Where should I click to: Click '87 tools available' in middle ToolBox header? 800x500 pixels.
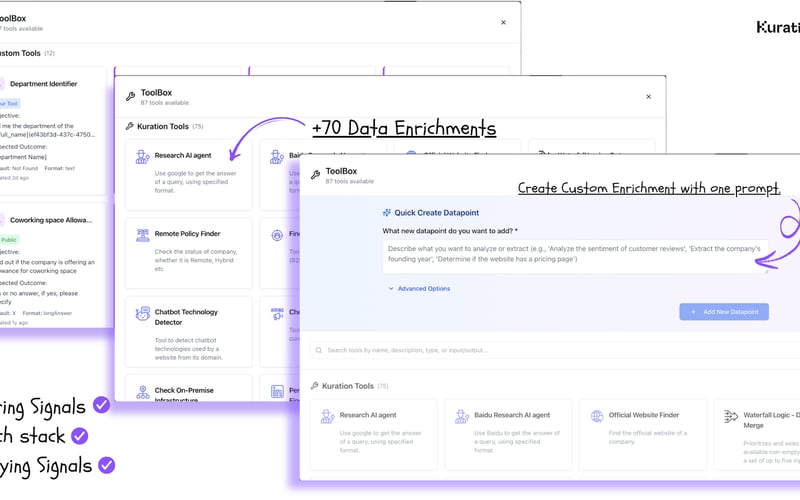(164, 103)
